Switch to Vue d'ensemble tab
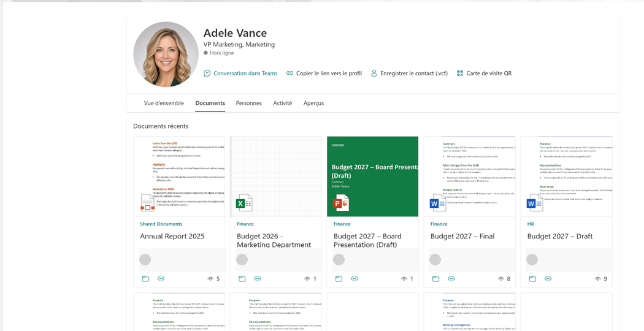Screen dimensions: 644x331 [x=164, y=103]
